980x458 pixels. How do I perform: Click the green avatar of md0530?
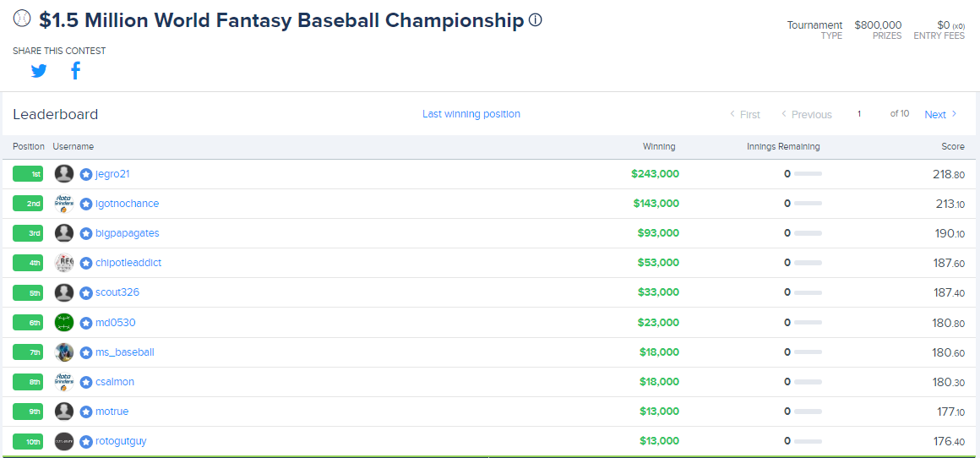(64, 323)
